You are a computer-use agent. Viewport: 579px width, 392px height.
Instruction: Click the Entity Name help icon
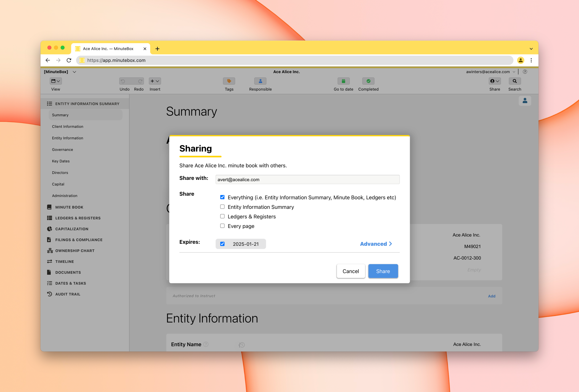pos(206,344)
